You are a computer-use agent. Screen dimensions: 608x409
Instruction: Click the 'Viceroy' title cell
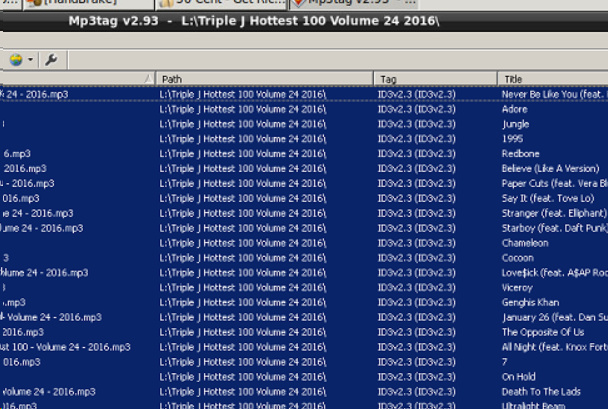click(x=517, y=288)
